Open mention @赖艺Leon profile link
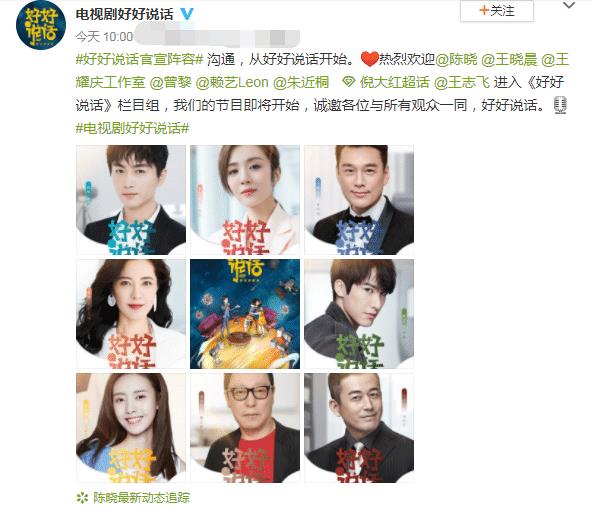Viewport: 592px width, 508px height. pyautogui.click(x=232, y=82)
